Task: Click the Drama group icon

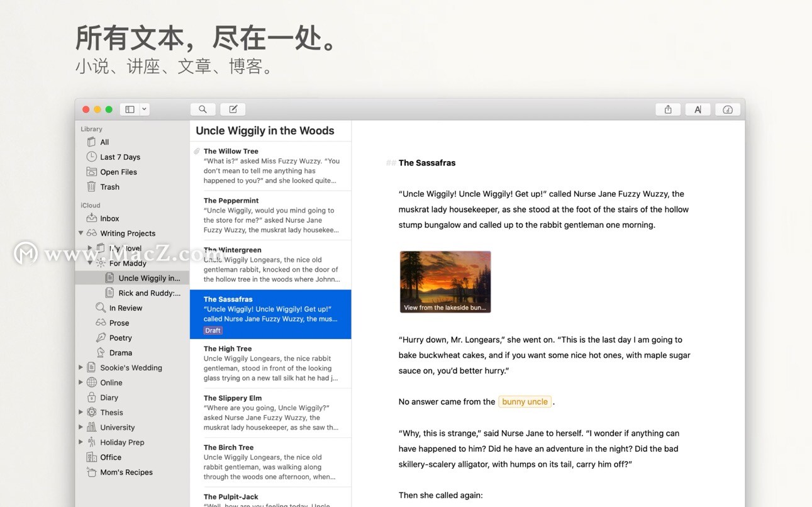Action: [101, 353]
